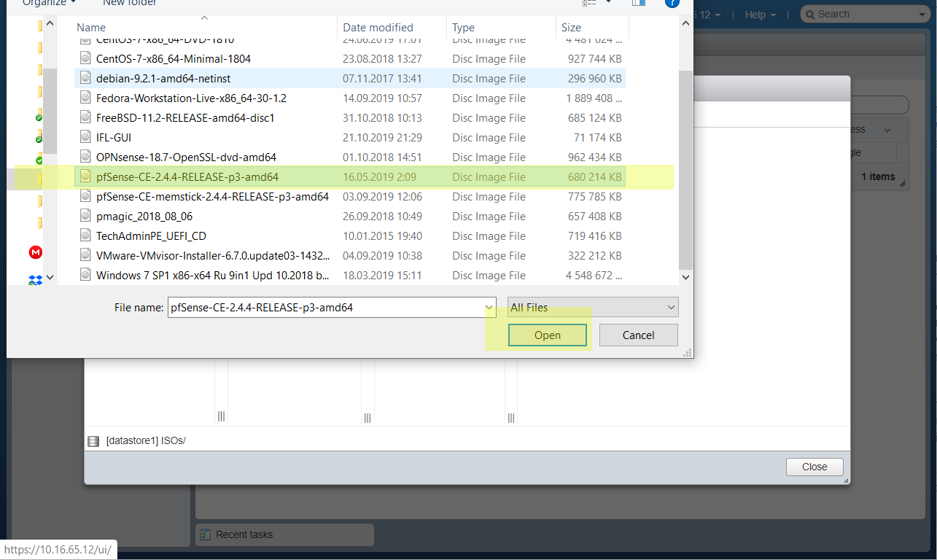The height and width of the screenshot is (560, 937).
Task: Select pmagic_2018_08_06 file name
Action: [144, 216]
